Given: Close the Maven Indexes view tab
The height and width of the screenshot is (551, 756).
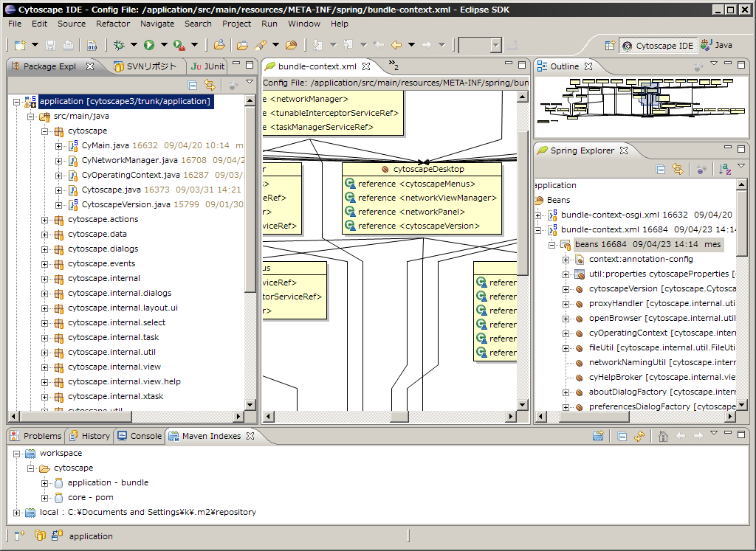Looking at the screenshot, I should tap(250, 436).
